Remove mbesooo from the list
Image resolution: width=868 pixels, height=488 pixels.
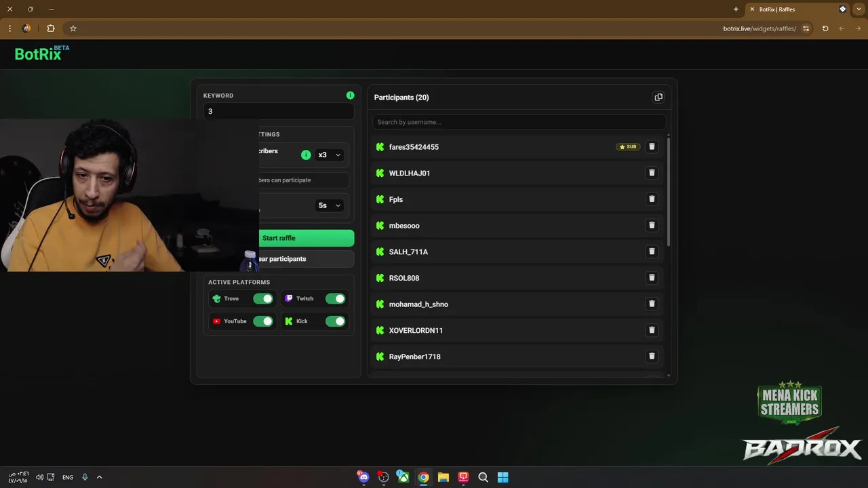coord(652,225)
